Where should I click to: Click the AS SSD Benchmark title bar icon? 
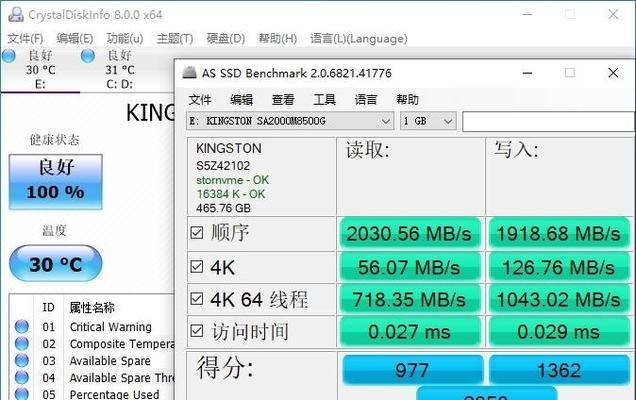(x=189, y=73)
